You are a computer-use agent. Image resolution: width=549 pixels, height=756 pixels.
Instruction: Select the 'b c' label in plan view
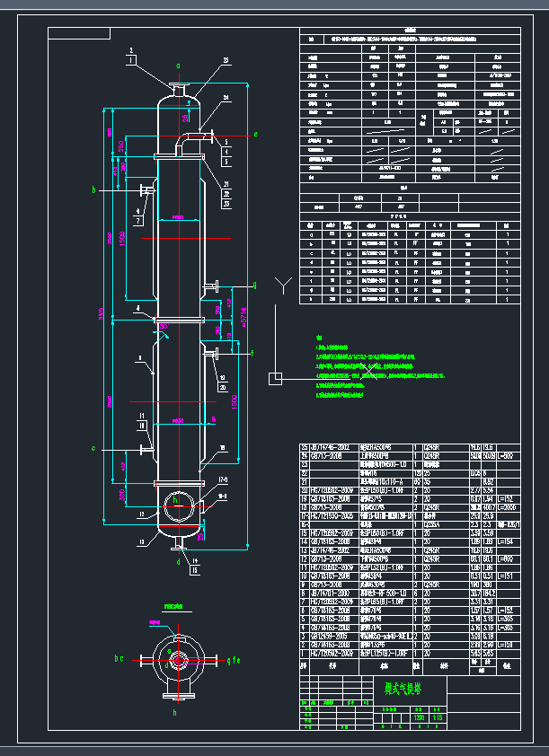point(120,659)
